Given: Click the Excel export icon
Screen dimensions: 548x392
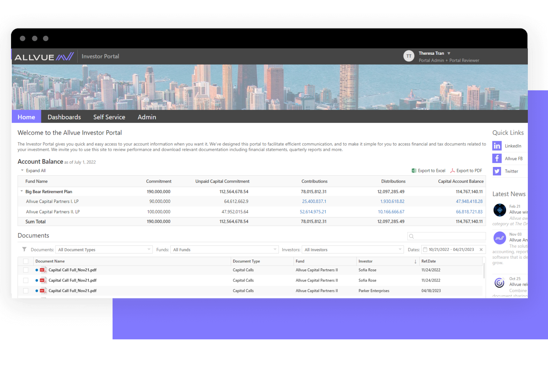Looking at the screenshot, I should [x=414, y=171].
